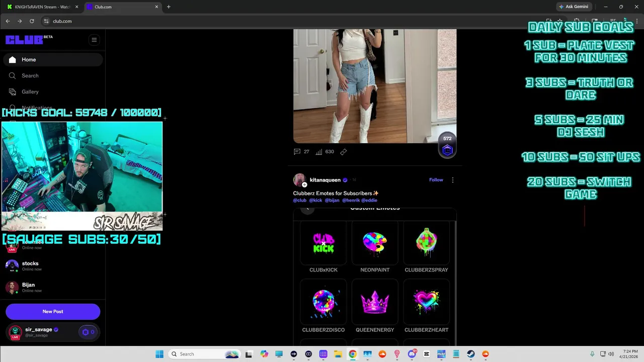
Task: Open Search in the Club sidebar
Action: pos(53,75)
